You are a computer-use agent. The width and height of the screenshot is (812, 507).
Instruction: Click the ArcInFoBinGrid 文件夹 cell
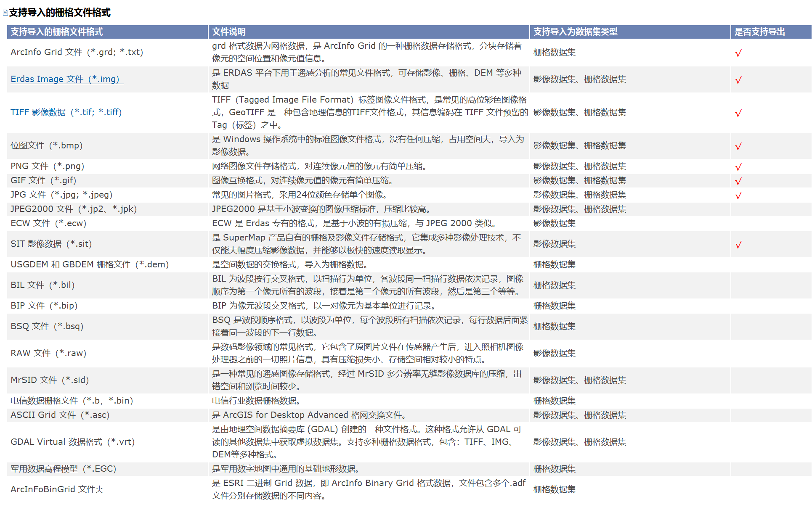(57, 489)
